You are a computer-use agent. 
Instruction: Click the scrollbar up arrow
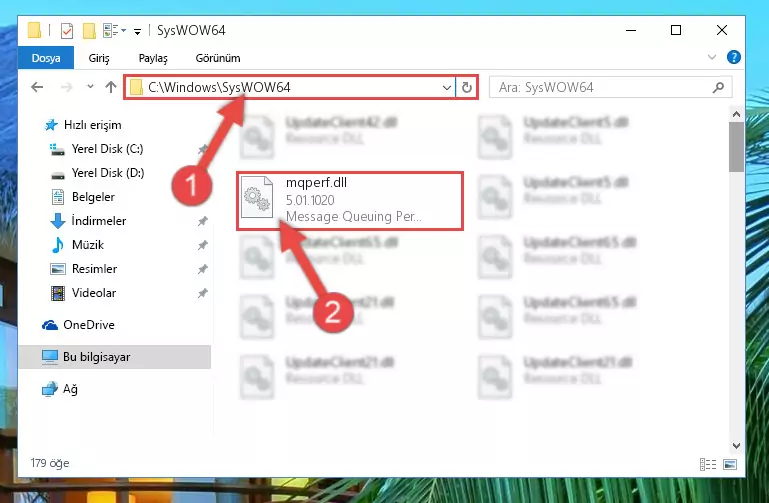[x=736, y=114]
